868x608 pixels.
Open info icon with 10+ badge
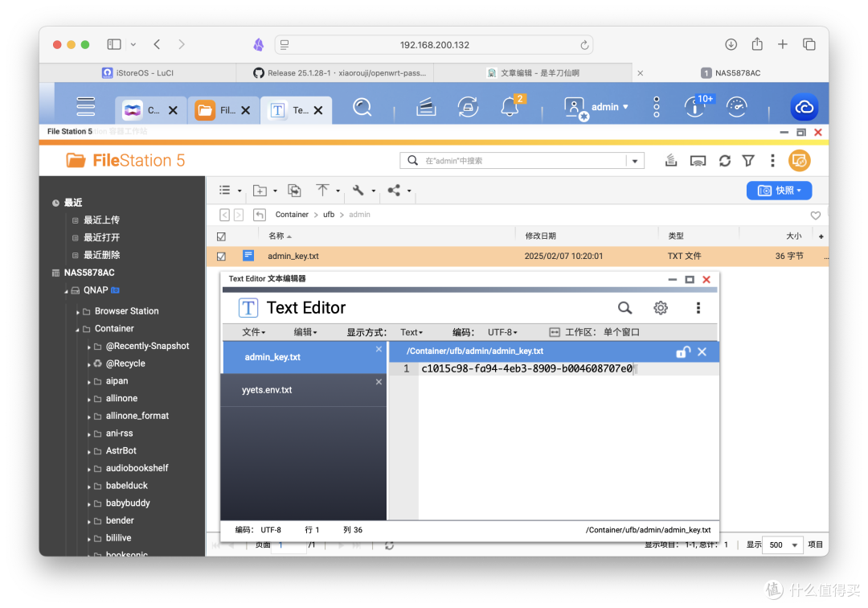point(694,106)
